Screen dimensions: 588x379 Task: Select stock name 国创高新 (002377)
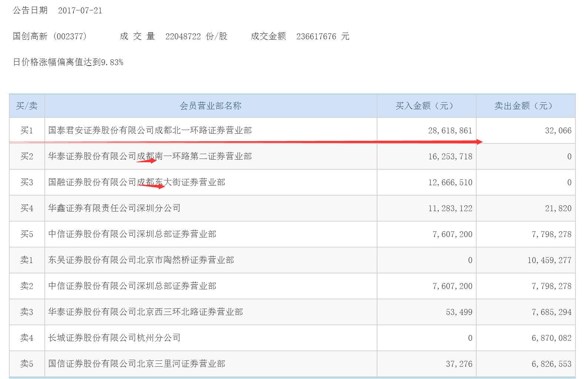pyautogui.click(x=50, y=36)
